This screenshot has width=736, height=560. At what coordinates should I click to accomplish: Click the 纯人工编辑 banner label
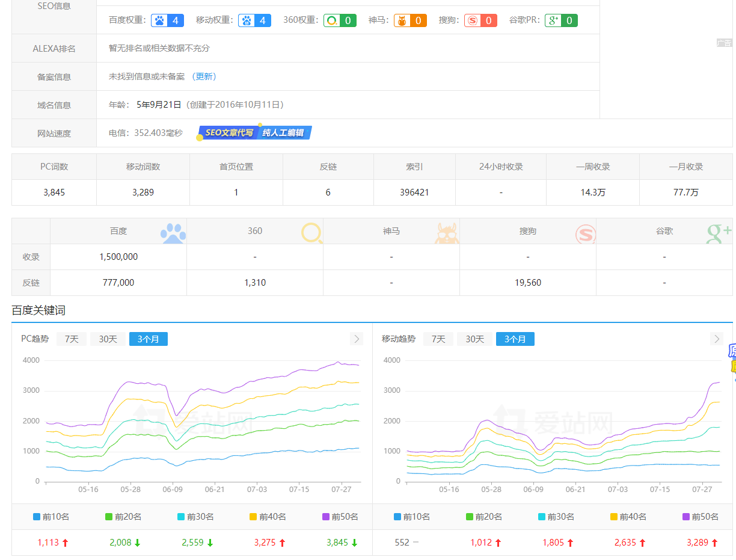point(284,133)
